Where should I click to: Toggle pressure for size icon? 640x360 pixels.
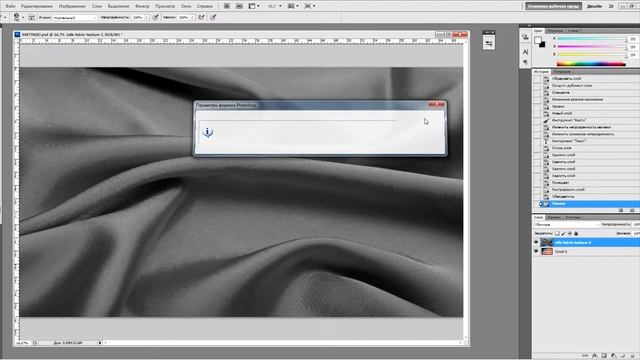pyautogui.click(x=213, y=17)
